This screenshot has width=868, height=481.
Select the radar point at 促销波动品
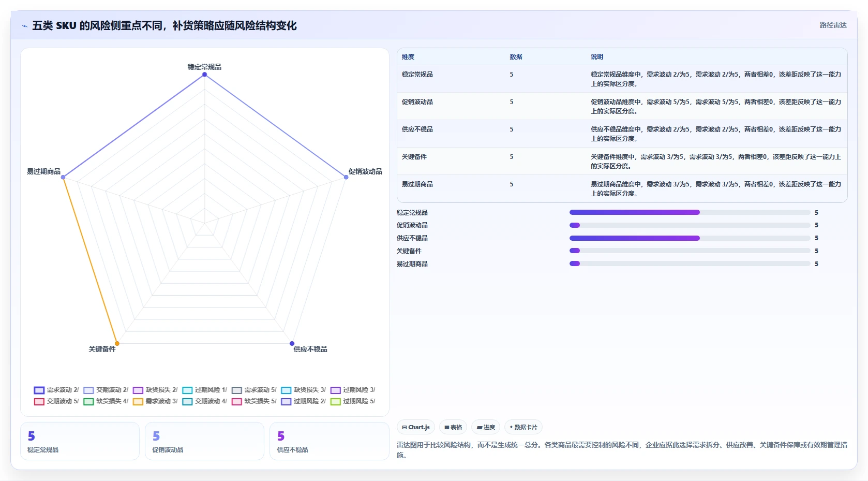346,177
